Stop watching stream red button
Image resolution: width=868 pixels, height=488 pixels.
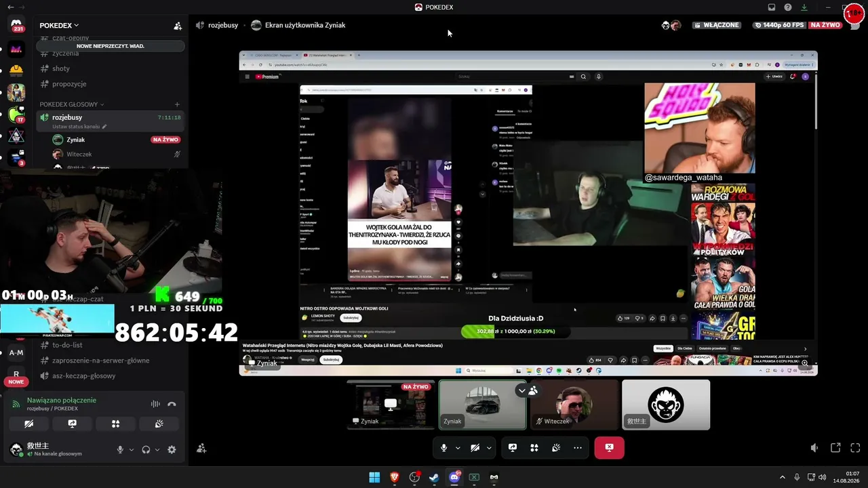click(x=609, y=447)
